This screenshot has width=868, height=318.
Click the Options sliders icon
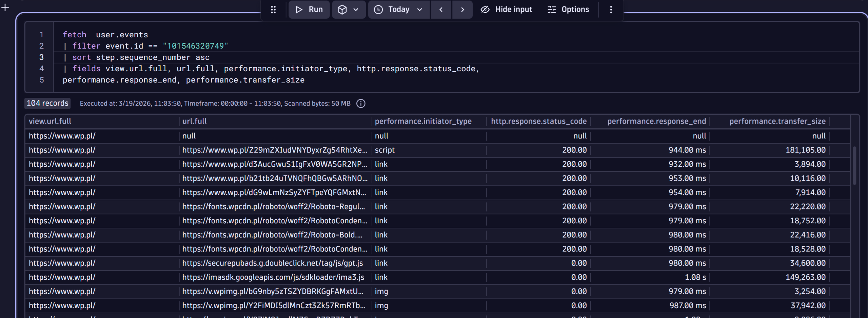(x=552, y=9)
